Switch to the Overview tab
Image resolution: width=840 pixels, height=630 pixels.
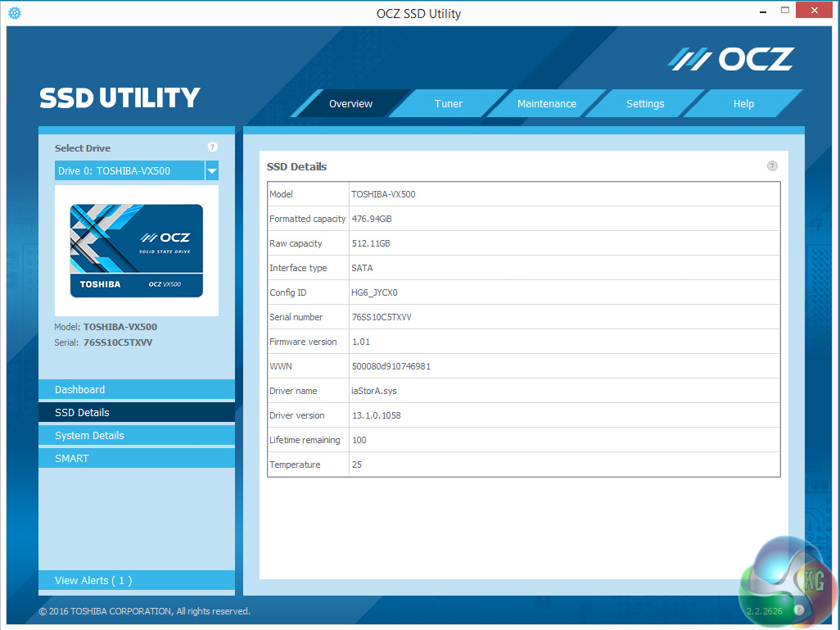[x=350, y=104]
